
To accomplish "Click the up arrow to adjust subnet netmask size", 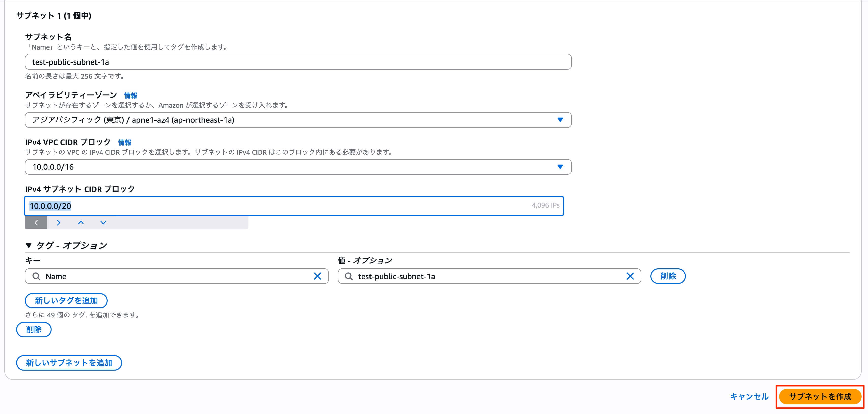I will [81, 222].
